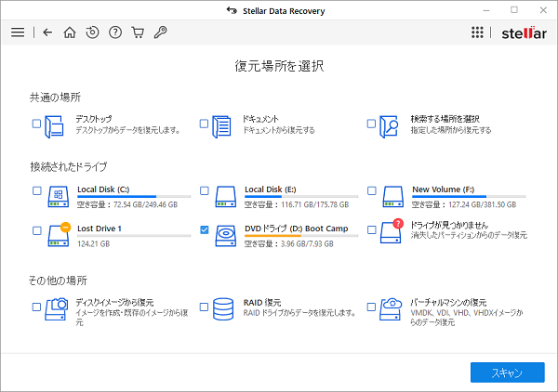
Task: Click the Local Disk (C:) drive icon
Action: tap(59, 197)
